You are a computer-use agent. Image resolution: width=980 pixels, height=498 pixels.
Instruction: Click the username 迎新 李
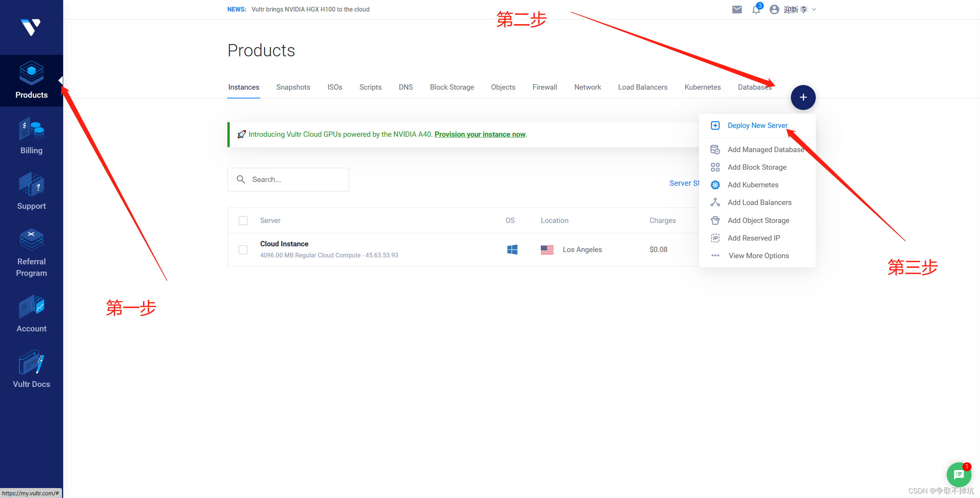[x=795, y=10]
